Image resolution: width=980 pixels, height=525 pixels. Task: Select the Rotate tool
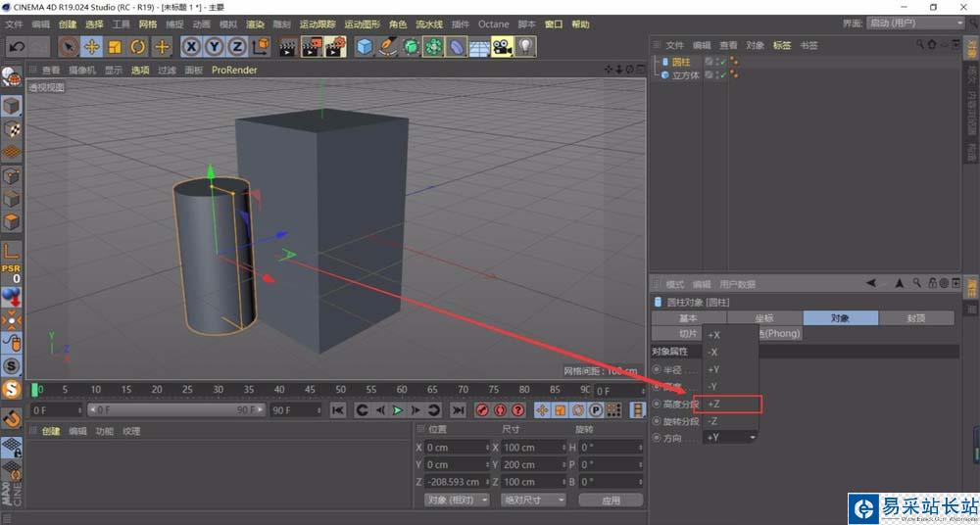[x=138, y=46]
